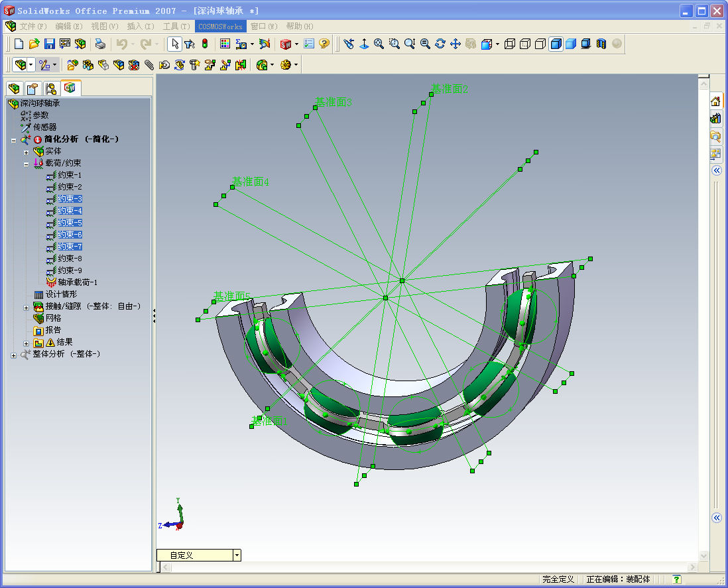Click the 基准面3 label in viewport
The width and height of the screenshot is (728, 588).
pos(334,101)
